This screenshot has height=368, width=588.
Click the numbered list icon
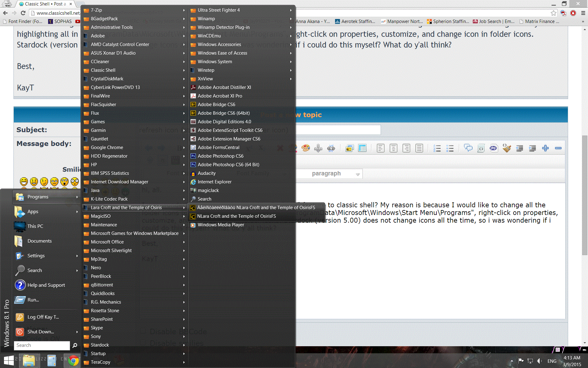click(x=437, y=148)
